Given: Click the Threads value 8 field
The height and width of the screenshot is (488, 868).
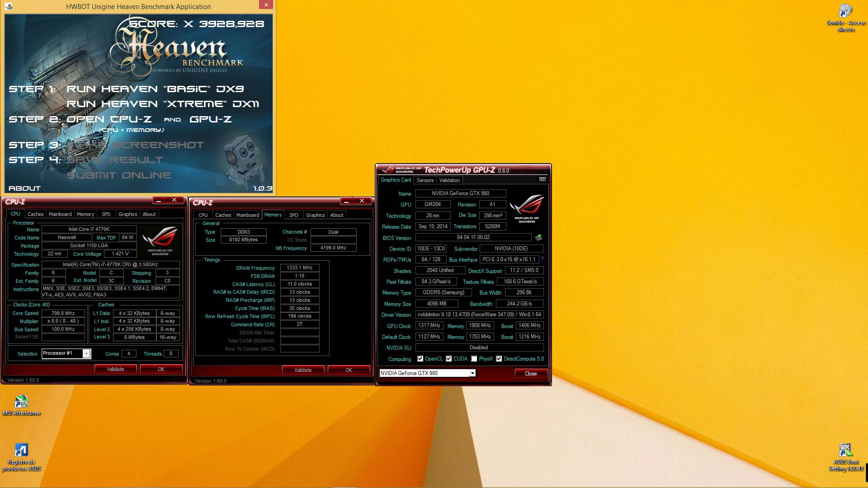Looking at the screenshot, I should (171, 354).
